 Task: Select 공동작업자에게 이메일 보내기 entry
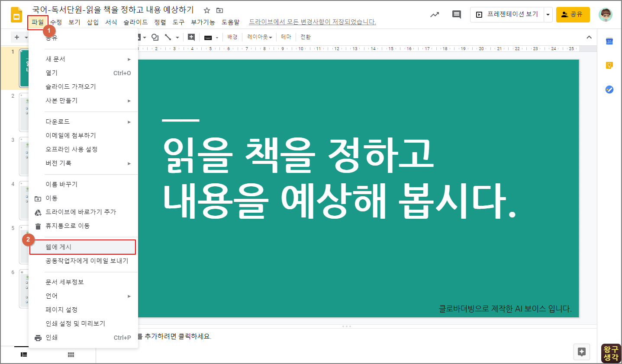[83, 261]
